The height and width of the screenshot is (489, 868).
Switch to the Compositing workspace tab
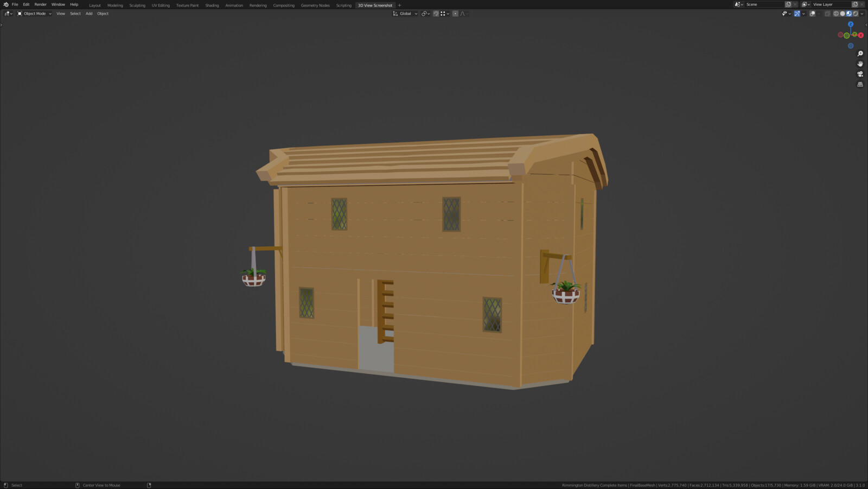(284, 5)
